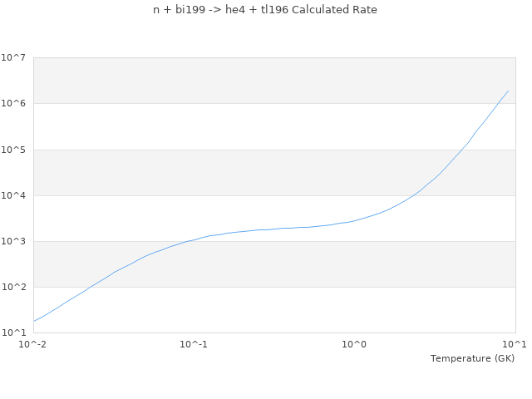Click the Temperature (GK) axis title
The image size is (532, 399).
coord(472,358)
